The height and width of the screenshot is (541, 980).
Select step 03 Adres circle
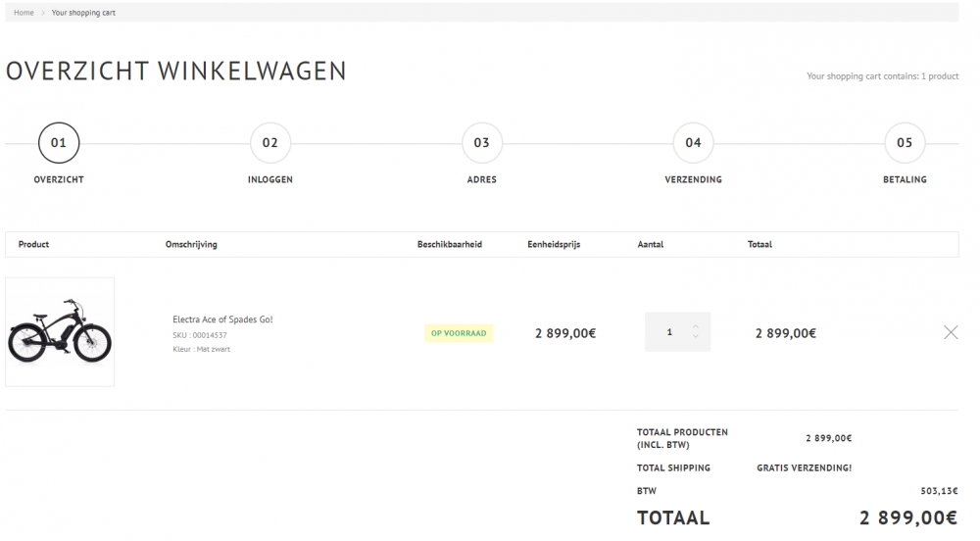point(482,142)
